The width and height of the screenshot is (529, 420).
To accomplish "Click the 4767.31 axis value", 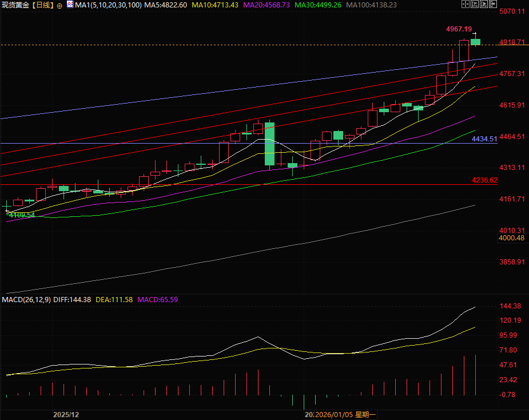I will [x=512, y=74].
